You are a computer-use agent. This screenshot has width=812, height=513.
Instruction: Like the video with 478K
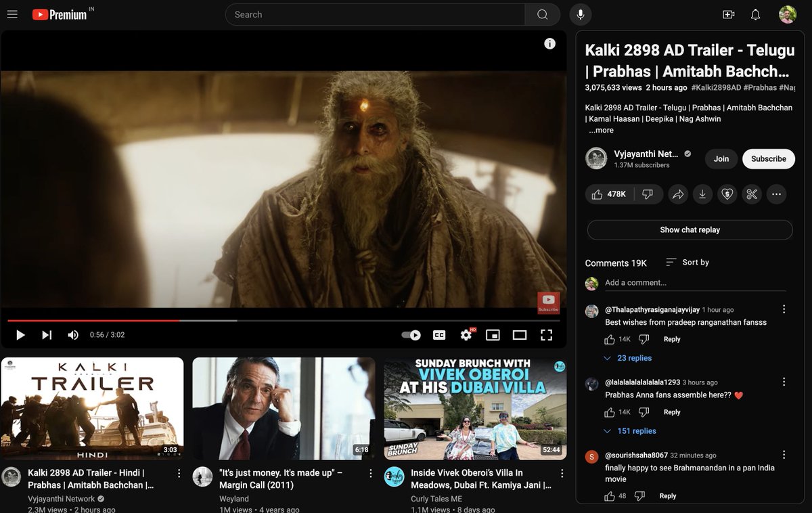pyautogui.click(x=609, y=194)
